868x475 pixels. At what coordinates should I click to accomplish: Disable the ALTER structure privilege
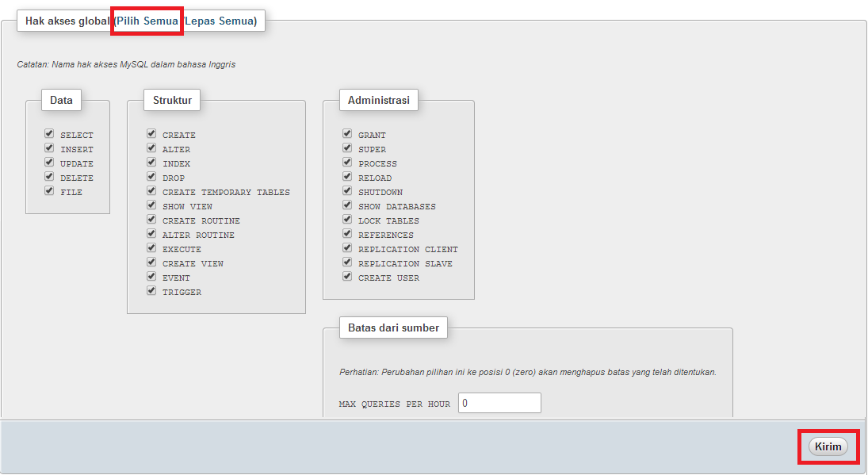pos(151,148)
